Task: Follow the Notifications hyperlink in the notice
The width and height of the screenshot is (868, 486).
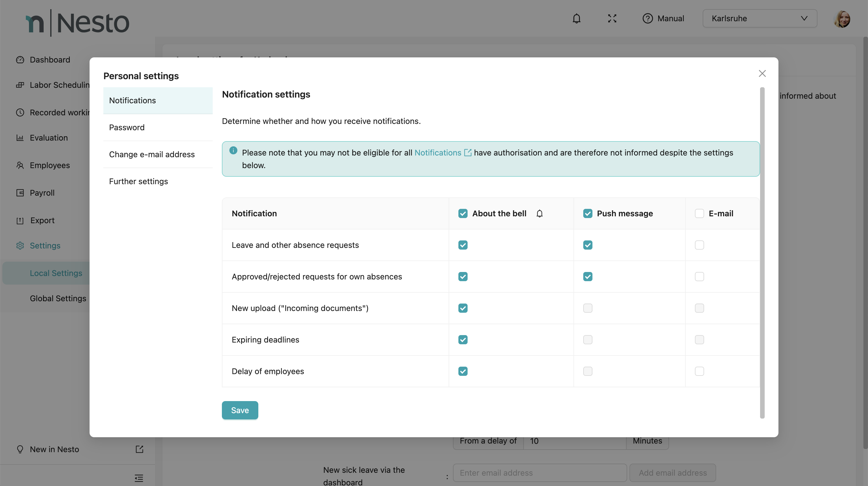Action: coord(438,153)
